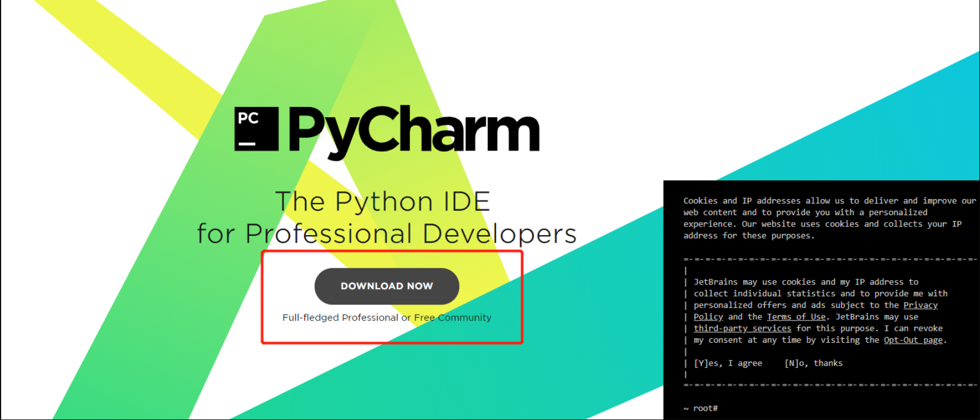Choose "[Y]es, I agree" option
This screenshot has width=980, height=420.
coord(728,363)
